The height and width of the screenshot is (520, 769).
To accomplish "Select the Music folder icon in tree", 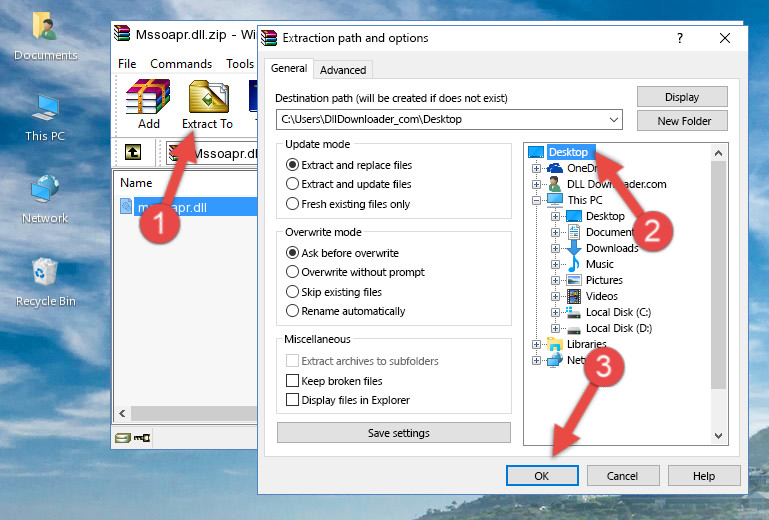I will tap(573, 264).
